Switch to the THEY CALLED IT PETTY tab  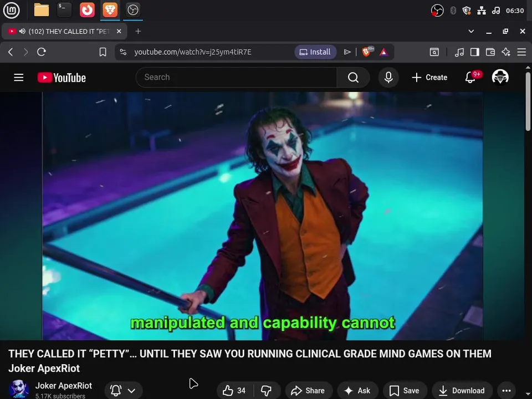64,31
